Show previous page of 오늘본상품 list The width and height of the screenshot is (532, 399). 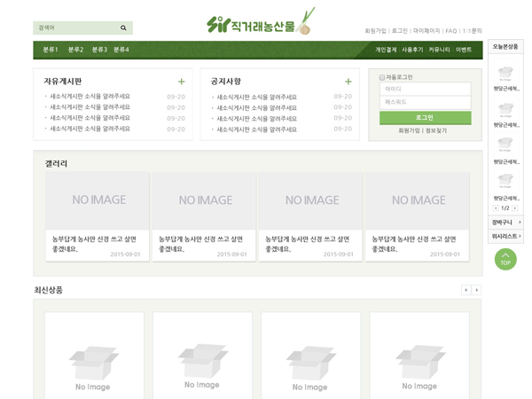click(x=497, y=207)
